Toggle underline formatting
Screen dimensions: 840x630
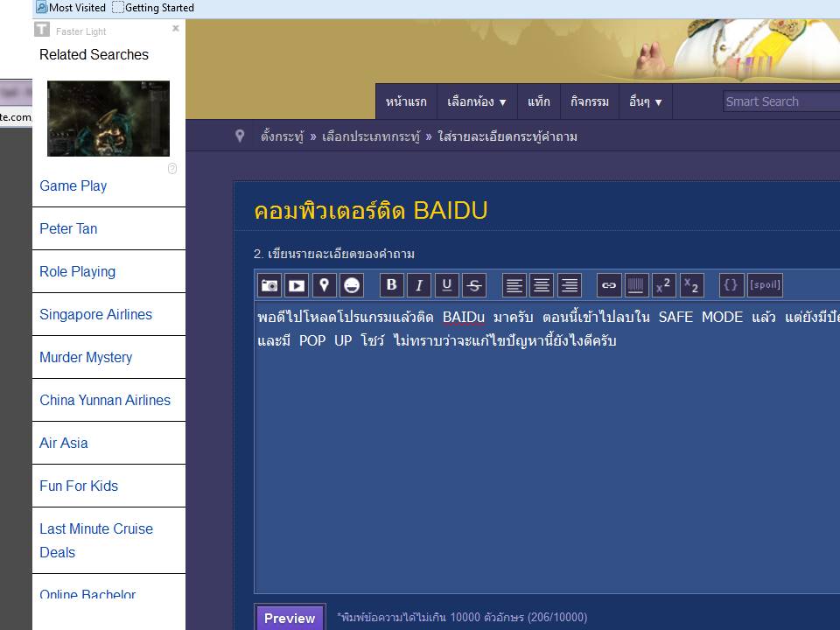[x=446, y=285]
